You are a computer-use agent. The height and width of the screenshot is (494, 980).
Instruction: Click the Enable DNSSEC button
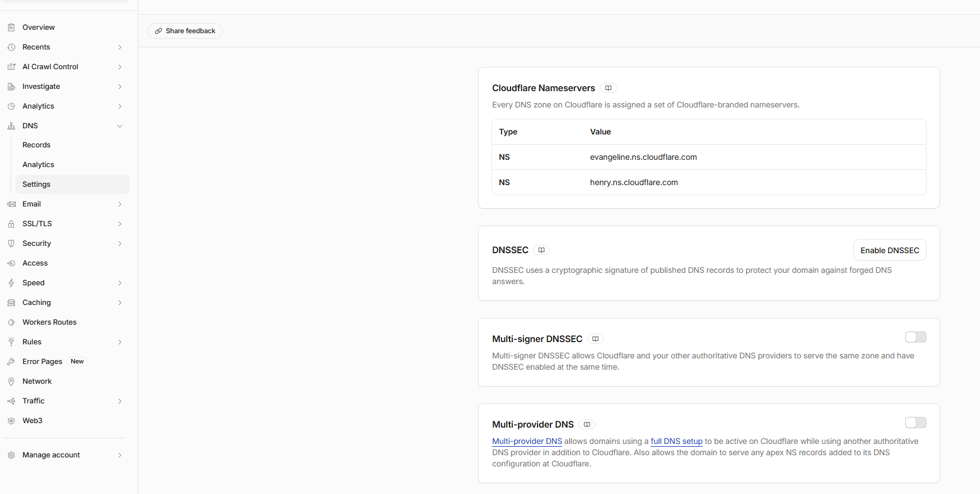889,250
